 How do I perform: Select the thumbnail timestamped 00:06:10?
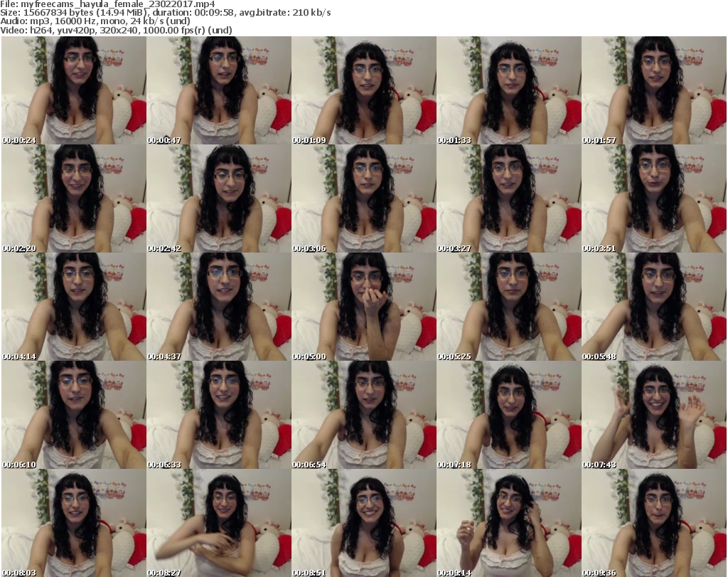tap(74, 415)
